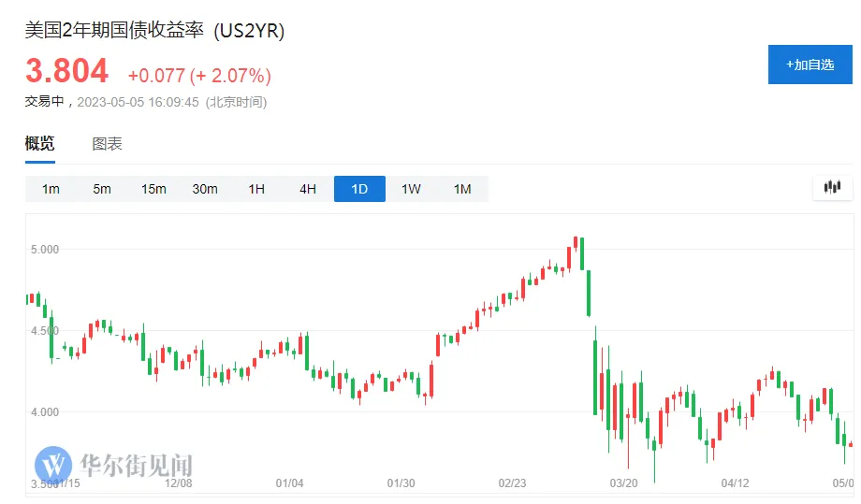Click the 3.804 current yield value
The width and height of the screenshot is (861, 504).
point(66,71)
